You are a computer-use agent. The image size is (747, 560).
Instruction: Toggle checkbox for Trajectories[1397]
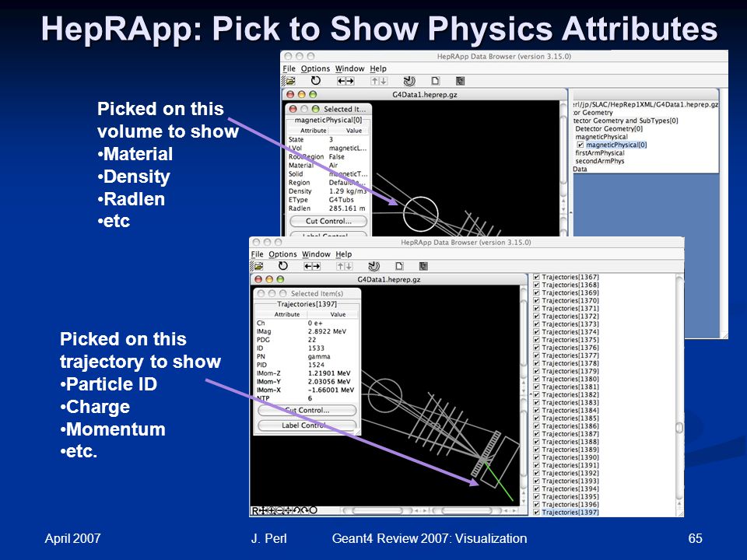coord(536,513)
